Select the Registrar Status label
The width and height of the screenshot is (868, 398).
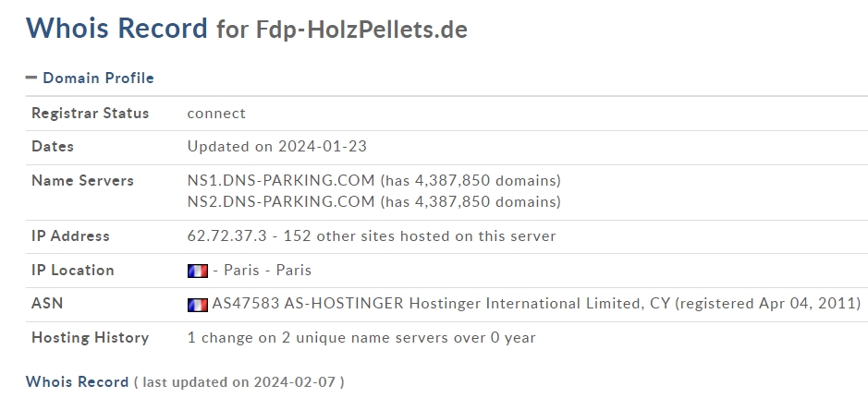(x=91, y=114)
